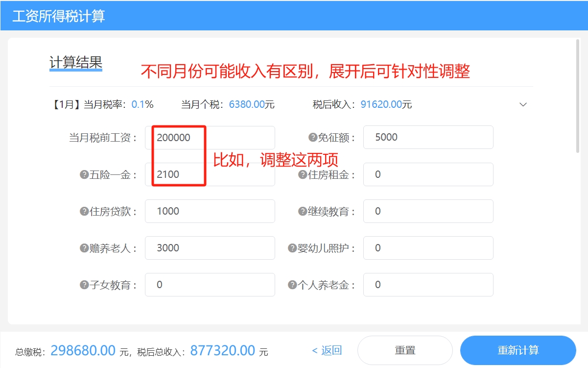Select the 住房租金 input field
The image size is (588, 368).
pos(428,174)
